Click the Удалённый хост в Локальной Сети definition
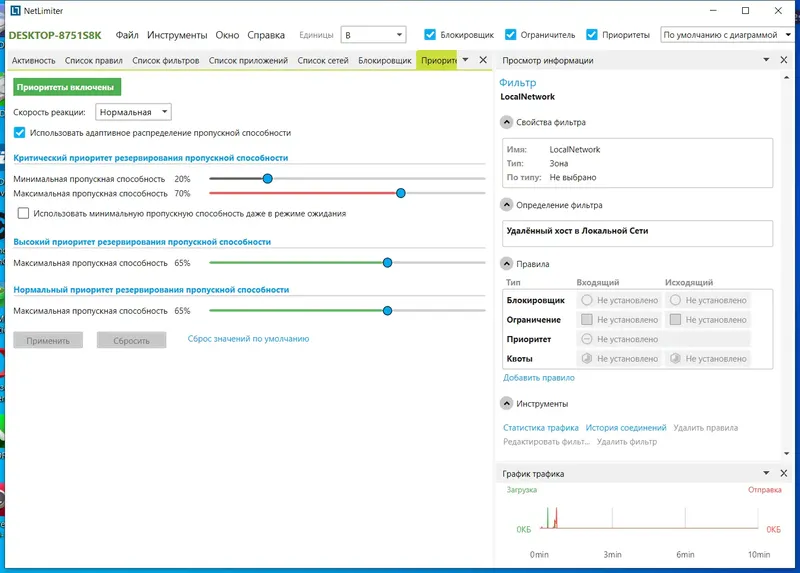This screenshot has height=573, width=800. point(577,231)
